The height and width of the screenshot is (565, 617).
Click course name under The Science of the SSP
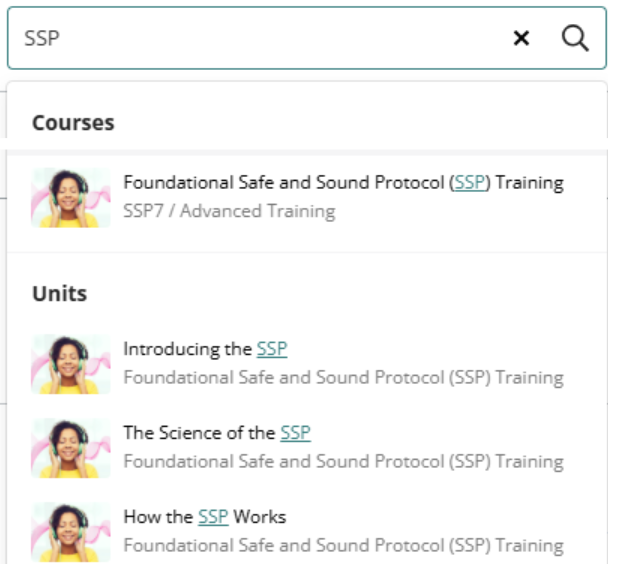(344, 462)
